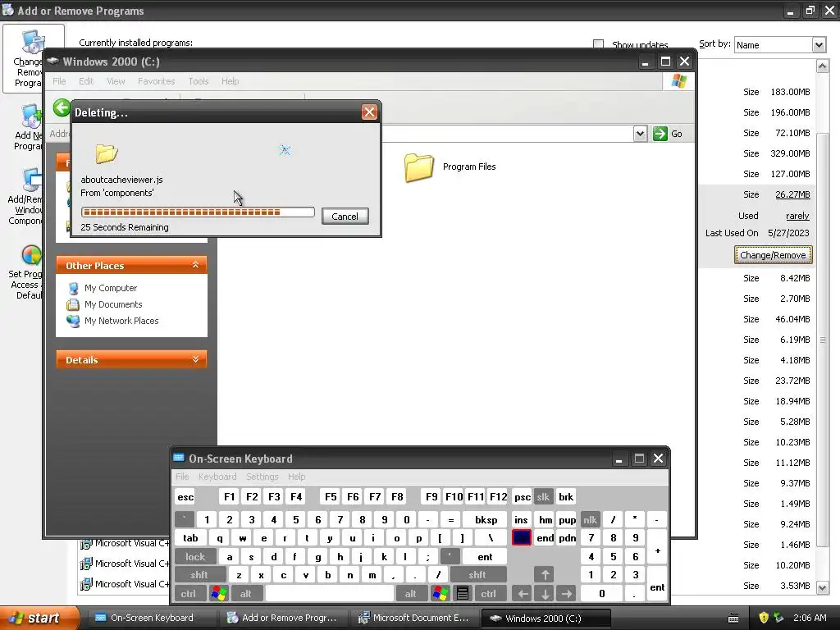The height and width of the screenshot is (630, 840).
Task: Expand the Details panel
Action: pos(195,359)
